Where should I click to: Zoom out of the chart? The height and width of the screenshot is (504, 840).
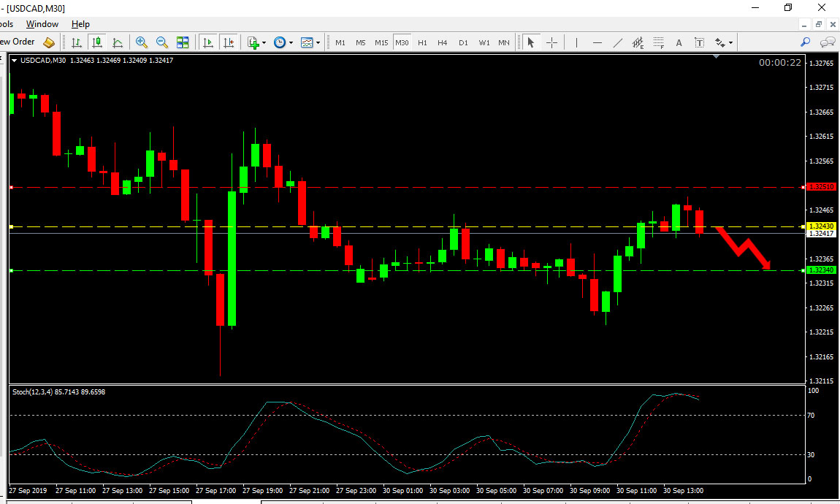click(x=161, y=42)
